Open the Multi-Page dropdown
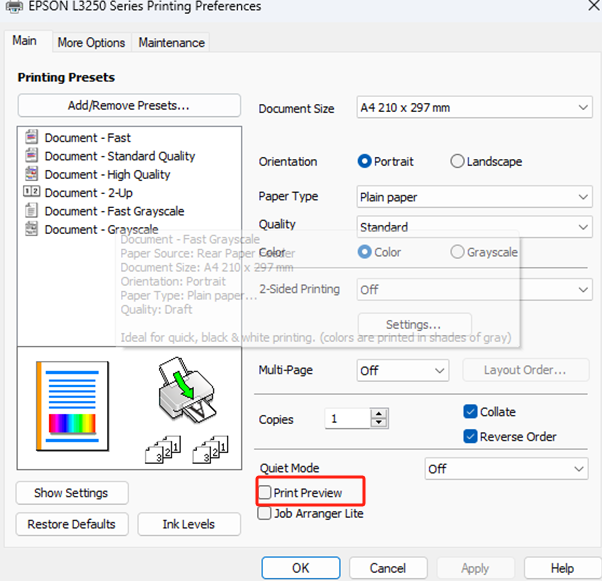This screenshot has height=581, width=602. pos(403,371)
